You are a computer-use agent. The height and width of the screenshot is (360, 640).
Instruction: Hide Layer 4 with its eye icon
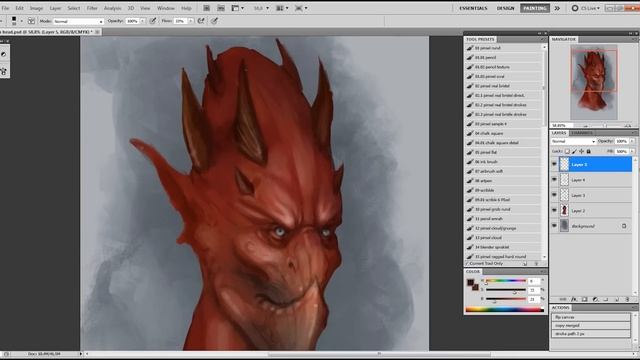[554, 180]
